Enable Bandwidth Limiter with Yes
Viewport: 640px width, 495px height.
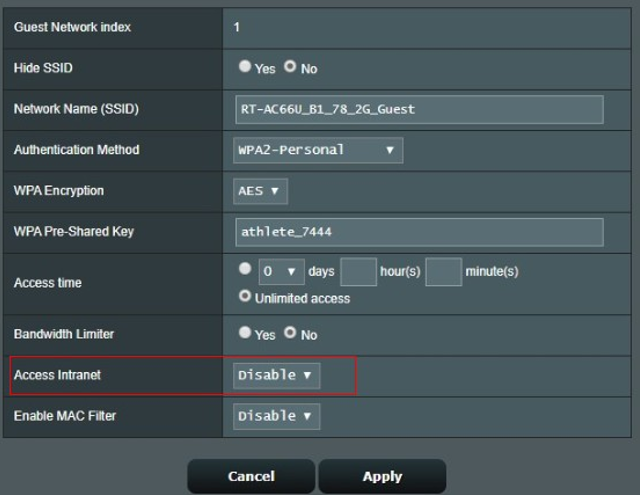click(245, 334)
